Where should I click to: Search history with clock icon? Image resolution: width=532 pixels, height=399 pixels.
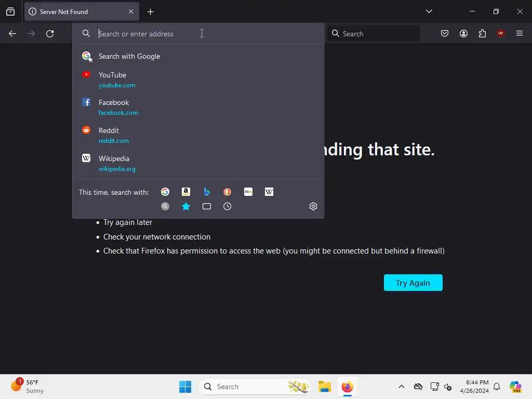(228, 206)
